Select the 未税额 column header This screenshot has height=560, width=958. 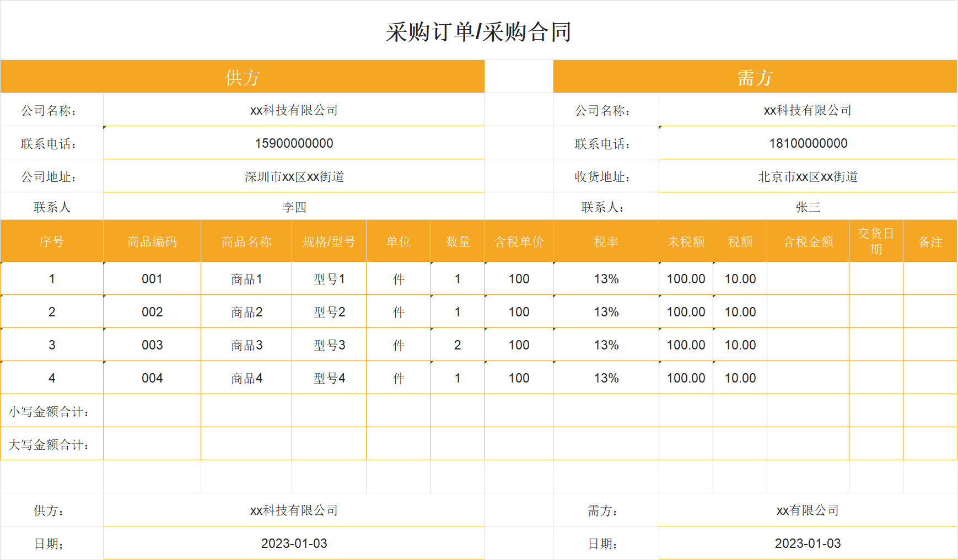[686, 241]
